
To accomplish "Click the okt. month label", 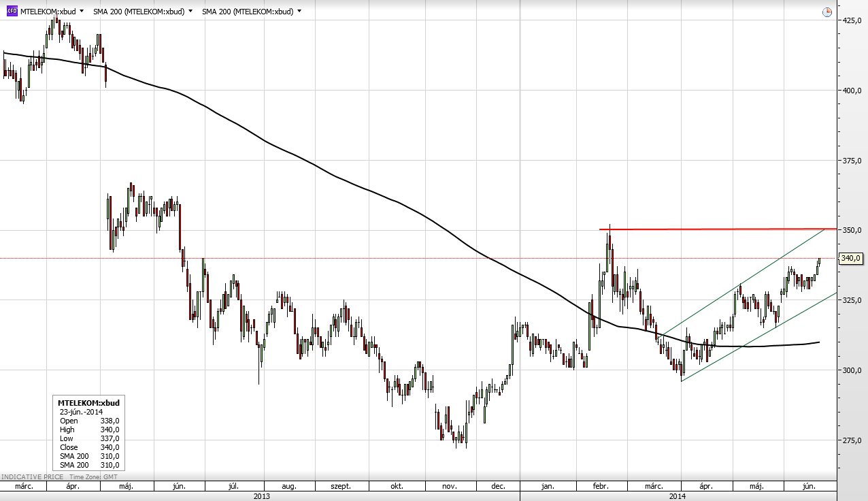I will tap(397, 487).
